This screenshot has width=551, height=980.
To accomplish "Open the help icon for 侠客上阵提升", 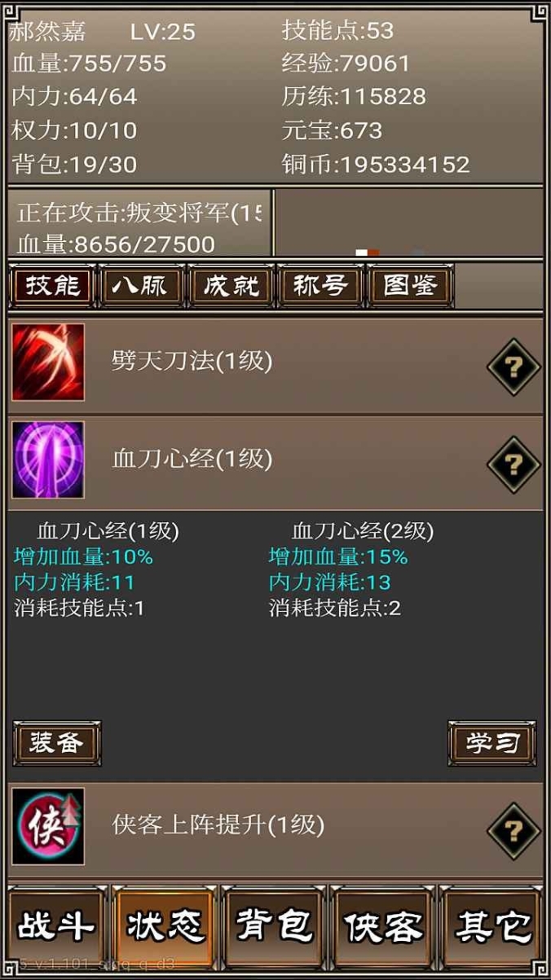I will [x=514, y=831].
